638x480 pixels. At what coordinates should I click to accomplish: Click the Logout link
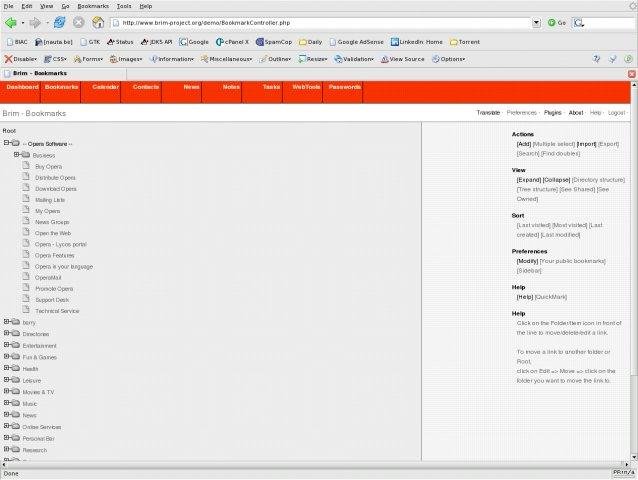(x=617, y=113)
